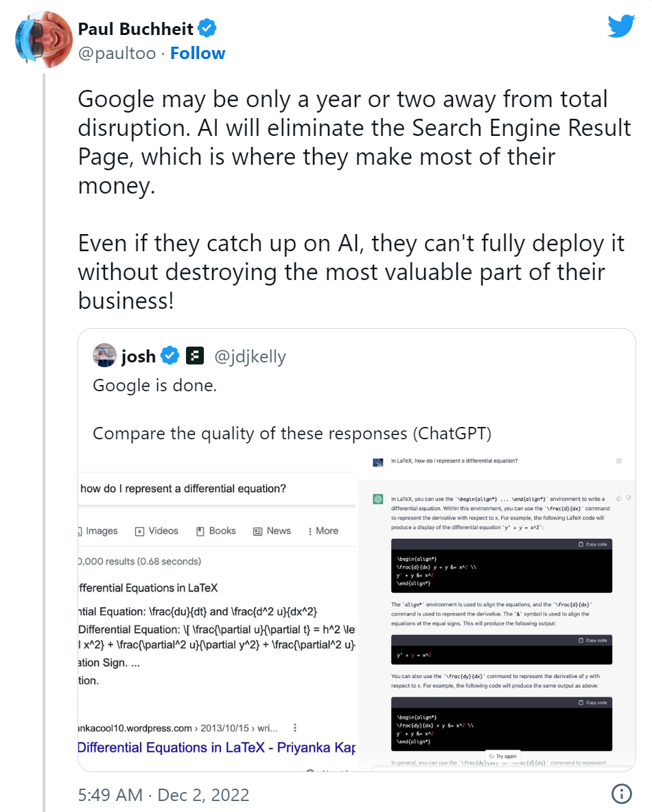The height and width of the screenshot is (812, 652).
Task: Click the info icon below the tweet
Action: pos(621,793)
